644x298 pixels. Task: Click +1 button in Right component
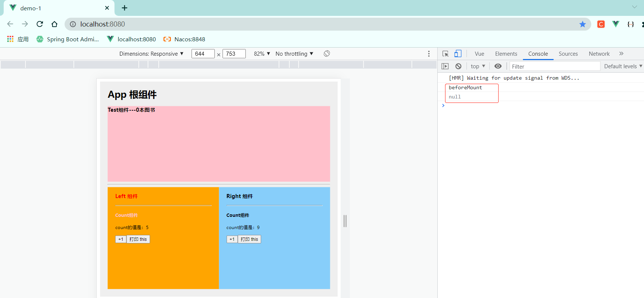pyautogui.click(x=232, y=239)
